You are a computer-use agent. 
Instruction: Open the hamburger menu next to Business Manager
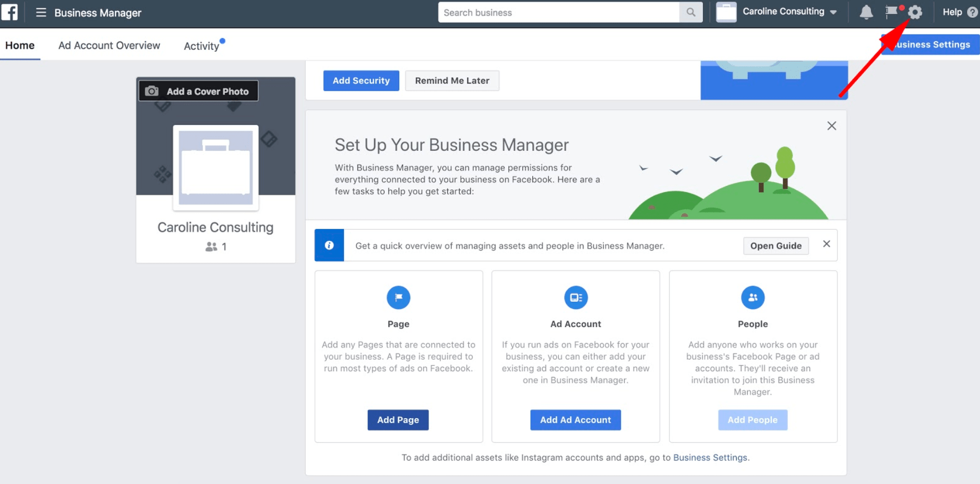[x=41, y=13]
